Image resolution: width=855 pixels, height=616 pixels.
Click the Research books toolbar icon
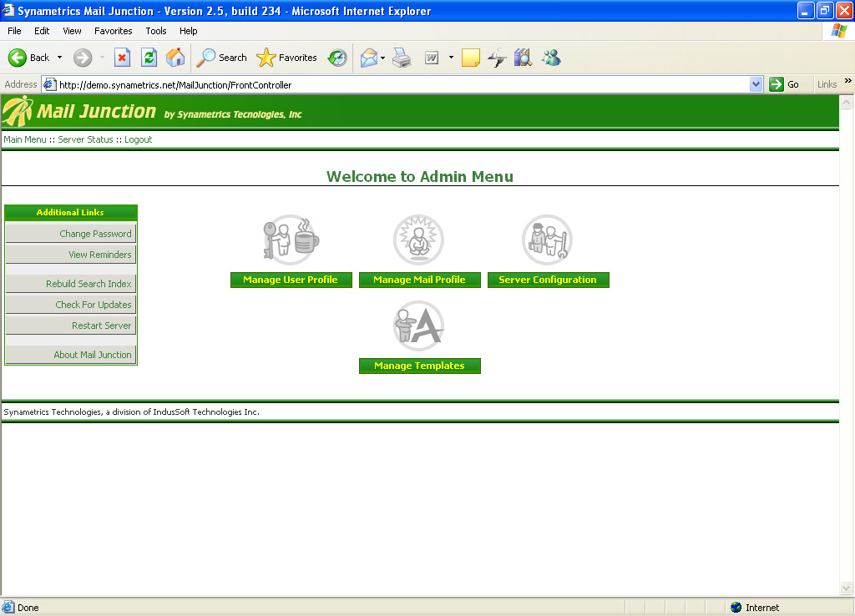(x=523, y=58)
